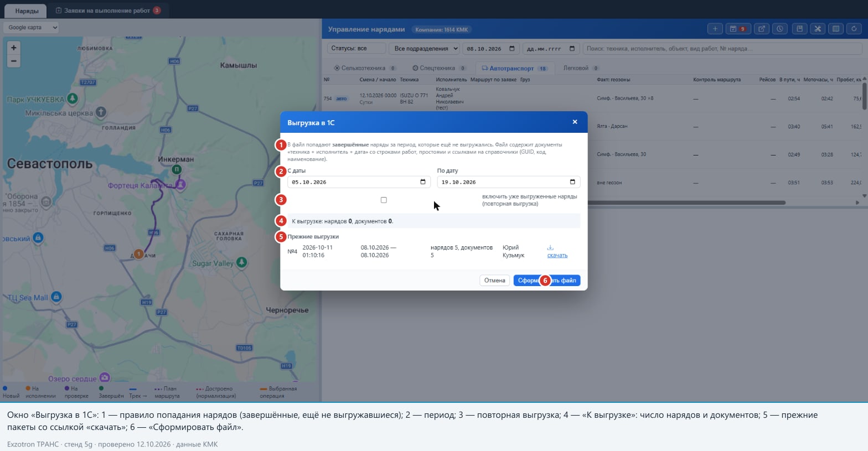This screenshot has width=868, height=451.
Task: Close the Выгрузка в 1С dialog
Action: [x=575, y=122]
